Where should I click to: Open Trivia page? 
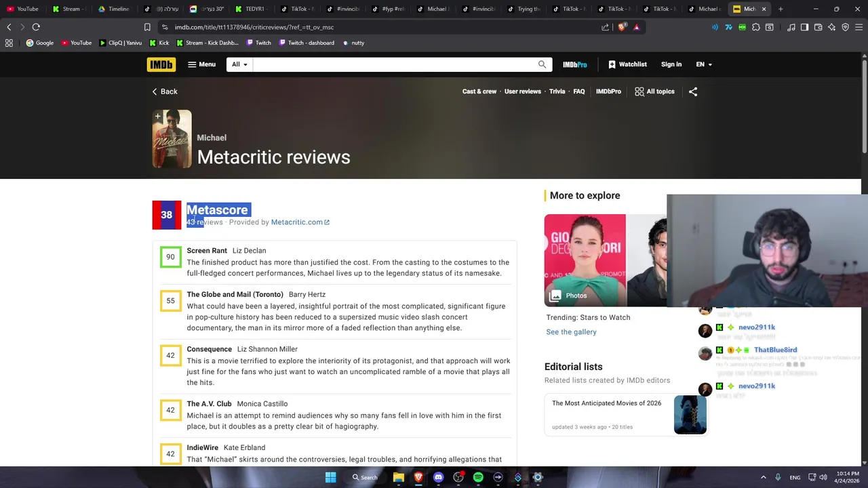click(557, 91)
